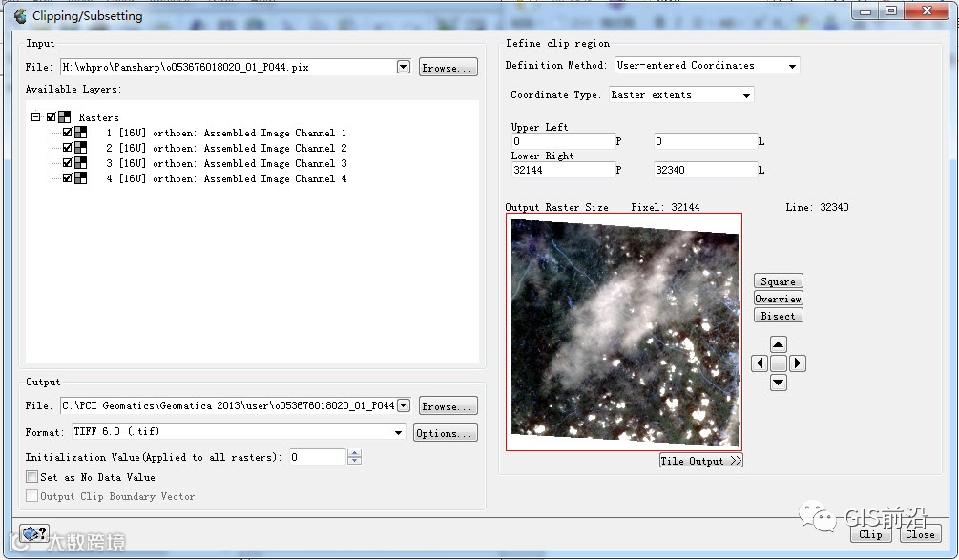
Task: Collapse the Rasters tree node
Action: tap(35, 116)
